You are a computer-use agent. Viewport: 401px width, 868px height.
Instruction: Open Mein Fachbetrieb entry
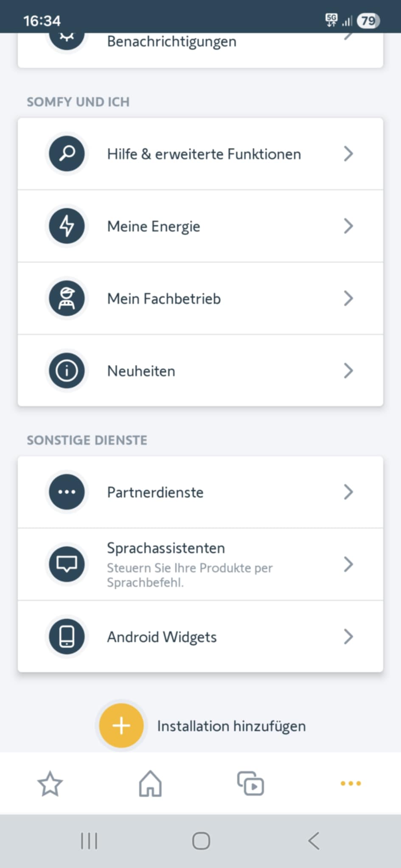pos(164,299)
